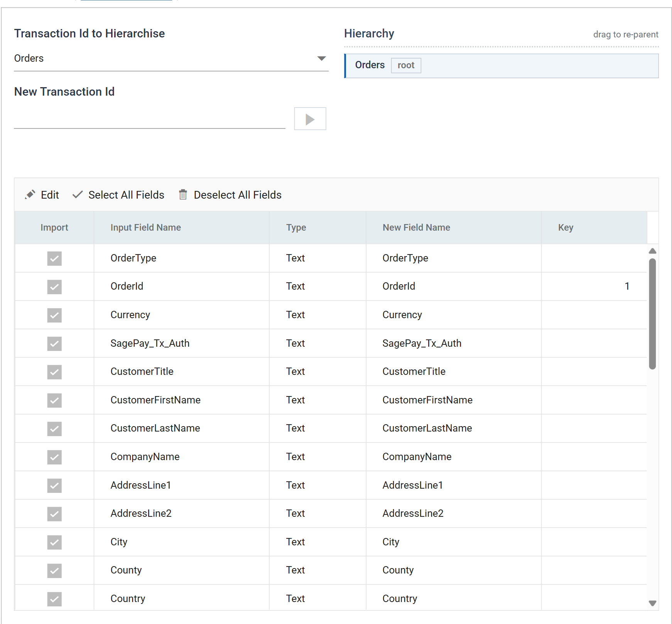Image resolution: width=672 pixels, height=624 pixels.
Task: Uncheck Import for CustomerTitle row
Action: click(54, 372)
